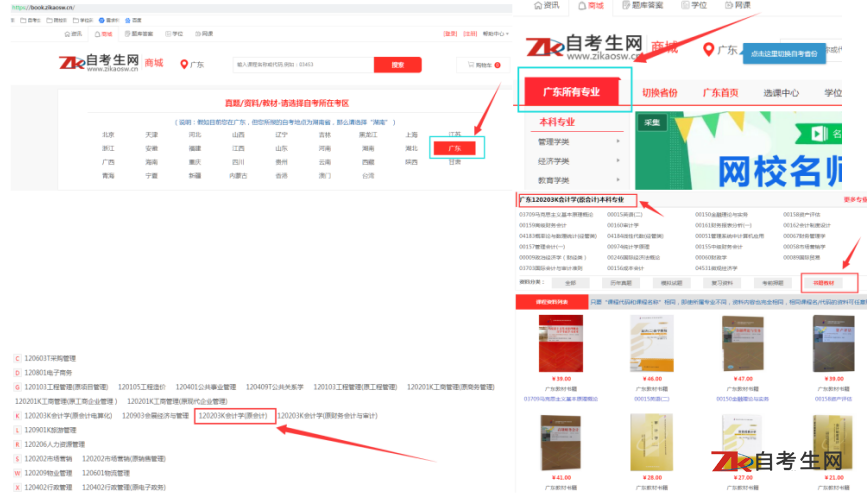Open 选课中心 in the right page menu
Screen dimensions: 867x500
coord(781,93)
